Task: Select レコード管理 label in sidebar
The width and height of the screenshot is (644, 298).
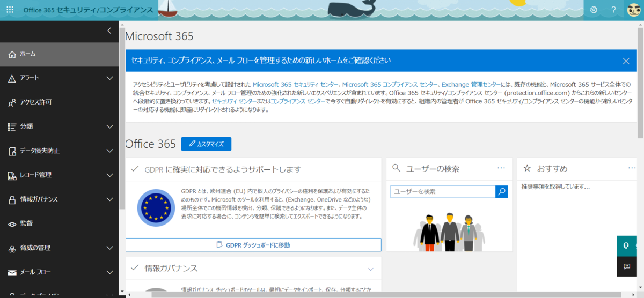Action: coord(35,175)
